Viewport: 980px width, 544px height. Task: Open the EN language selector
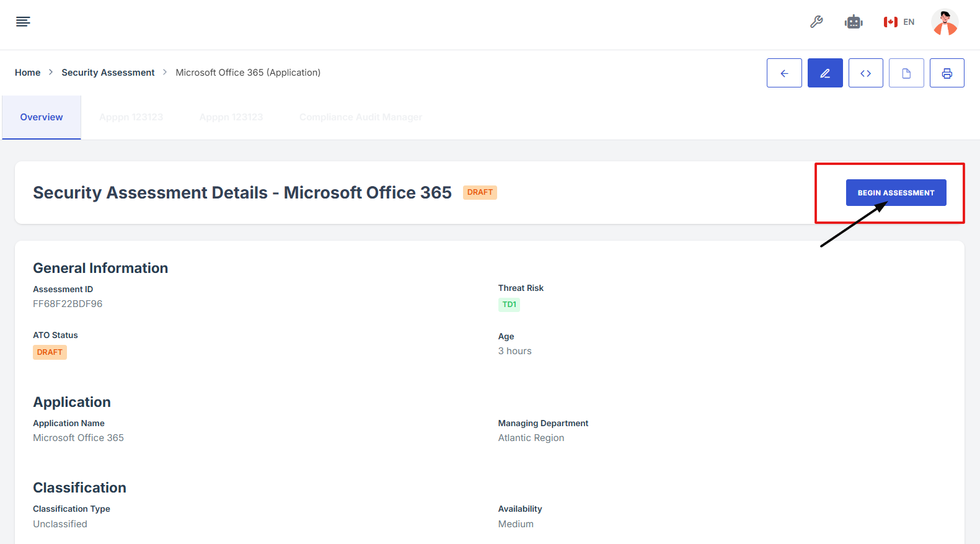pyautogui.click(x=899, y=22)
